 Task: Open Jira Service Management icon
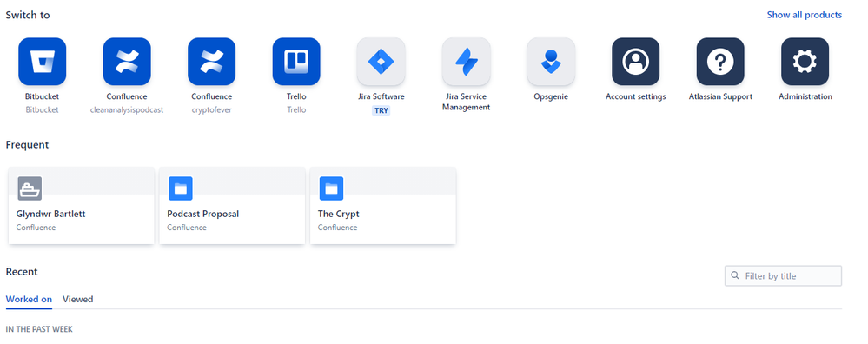pyautogui.click(x=466, y=62)
